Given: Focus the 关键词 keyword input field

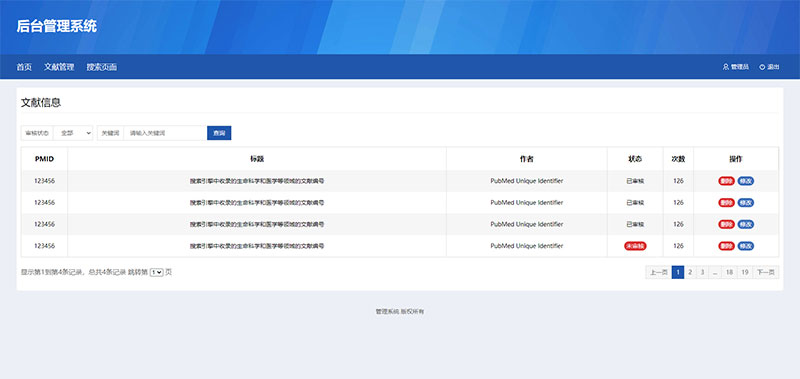Looking at the screenshot, I should tap(165, 133).
